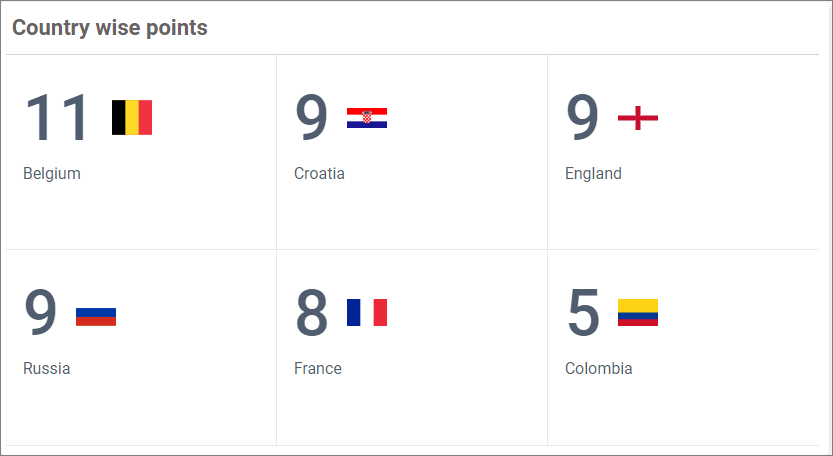Click the Croatia flag icon

coord(367,118)
